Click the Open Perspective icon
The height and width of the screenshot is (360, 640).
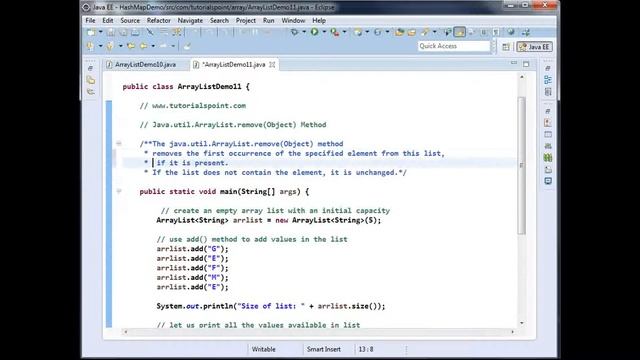[x=506, y=47]
